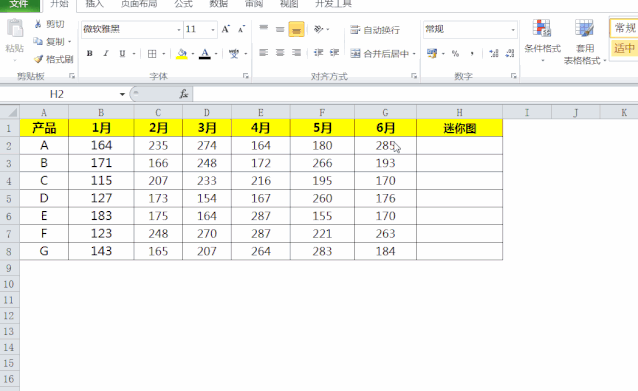Open the Font group dialog launcher
This screenshot has height=391, width=638.
pyautogui.click(x=245, y=76)
